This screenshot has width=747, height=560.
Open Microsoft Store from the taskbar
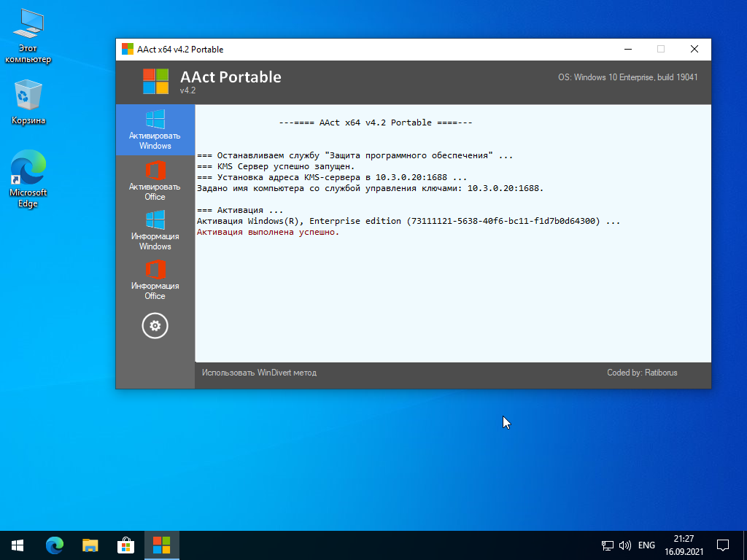(126, 545)
